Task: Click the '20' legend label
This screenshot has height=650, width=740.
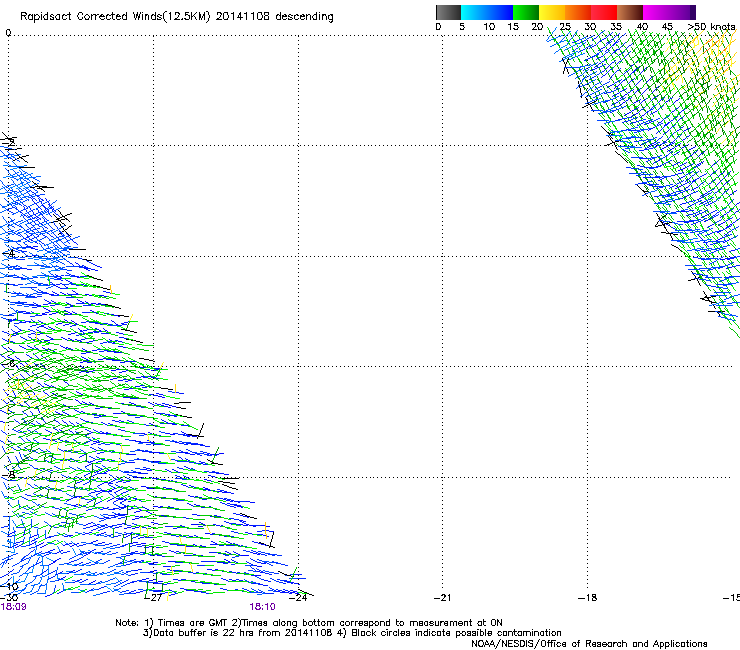Action: 537,27
